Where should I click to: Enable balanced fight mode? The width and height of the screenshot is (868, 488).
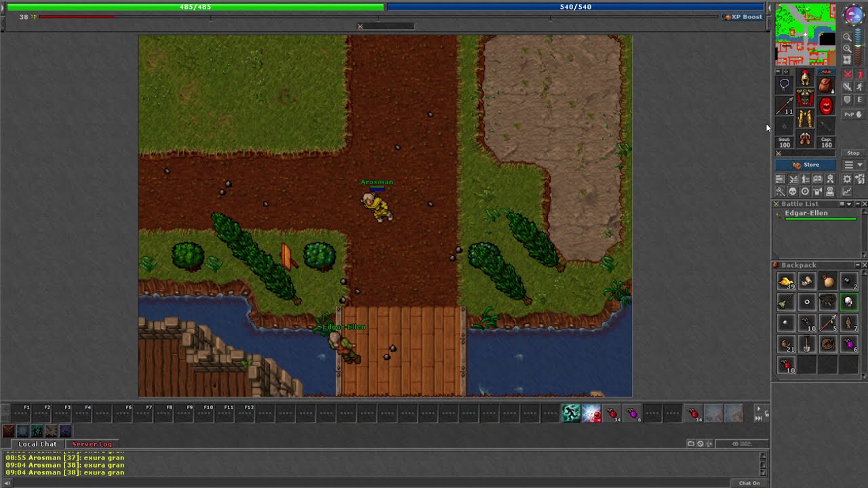[848, 87]
